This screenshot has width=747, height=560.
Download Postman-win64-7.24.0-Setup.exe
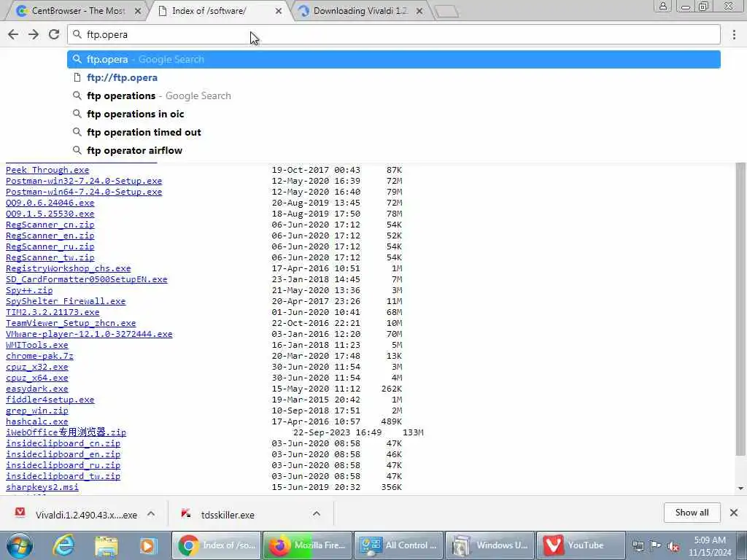84,192
